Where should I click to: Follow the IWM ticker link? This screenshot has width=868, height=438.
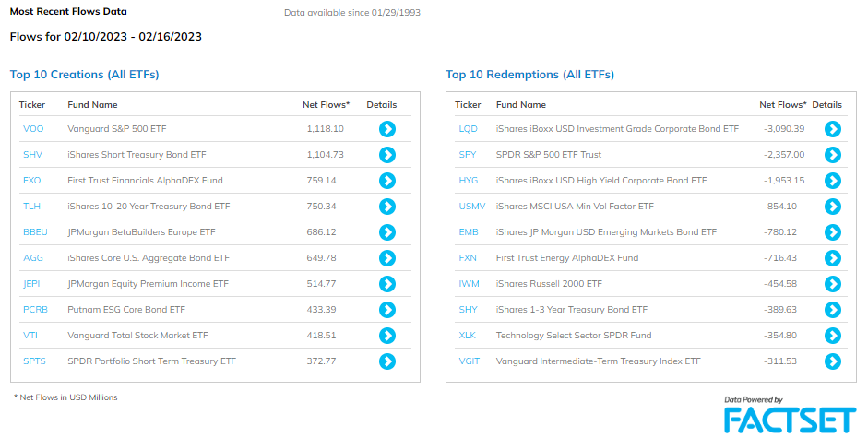(469, 283)
